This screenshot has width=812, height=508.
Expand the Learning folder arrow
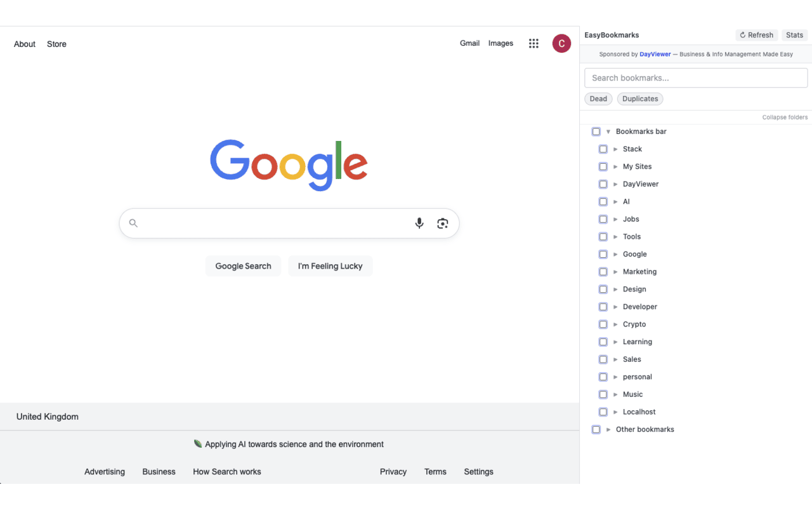615,342
